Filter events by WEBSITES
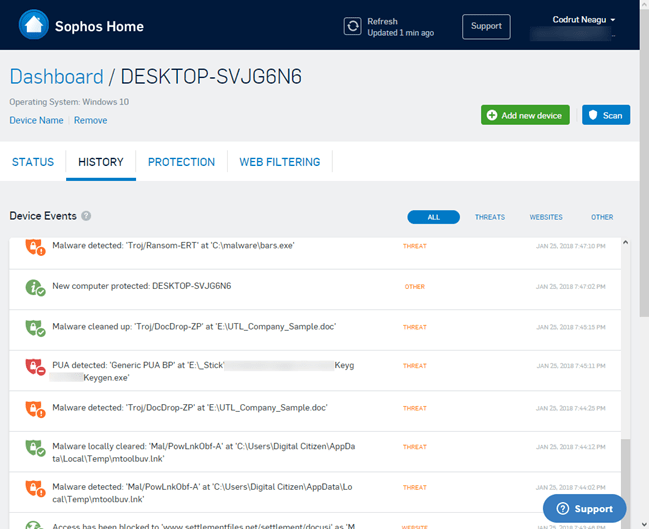 [x=545, y=217]
